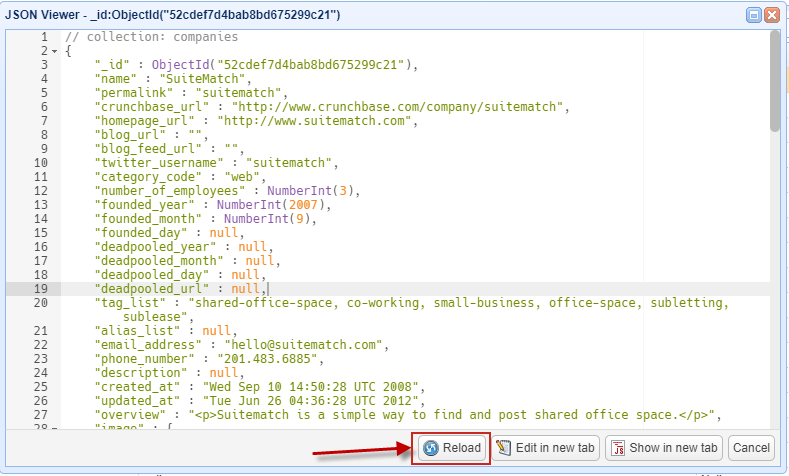The height and width of the screenshot is (476, 789).
Task: Click the "blog_url" key
Action: point(130,135)
